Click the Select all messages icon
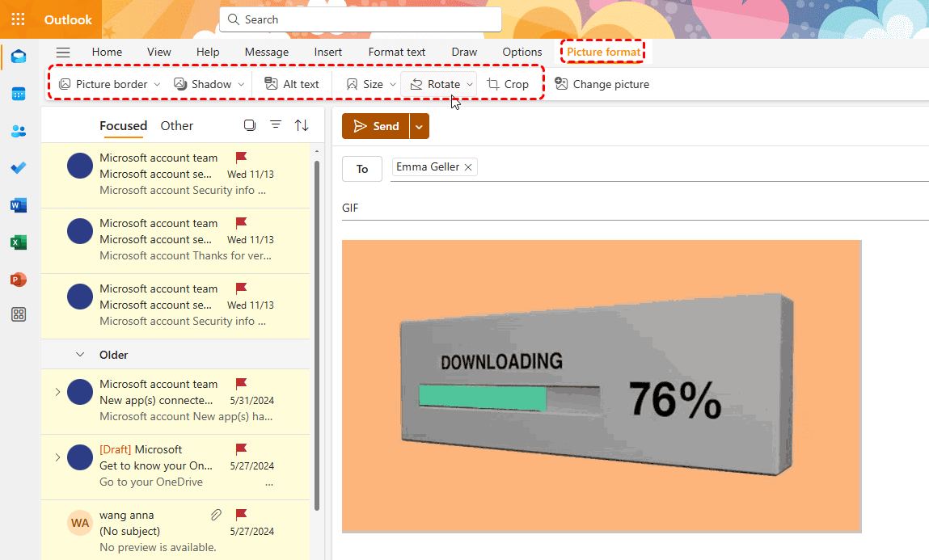929x560 pixels. 250,125
